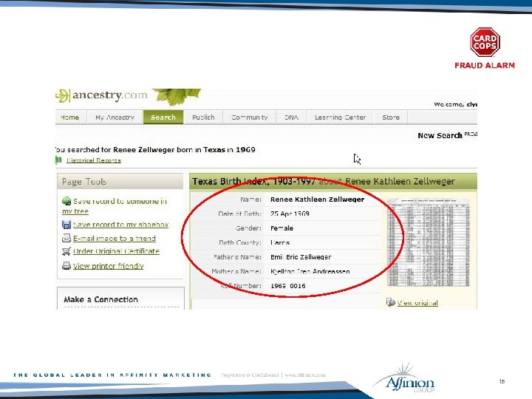
Task: Switch to the Publish tab
Action: coord(203,117)
